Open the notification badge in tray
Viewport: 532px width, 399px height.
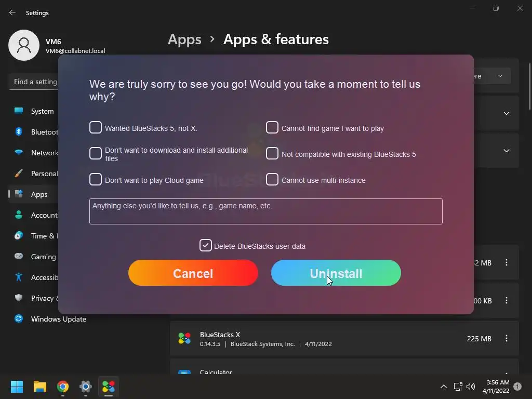pos(517,387)
